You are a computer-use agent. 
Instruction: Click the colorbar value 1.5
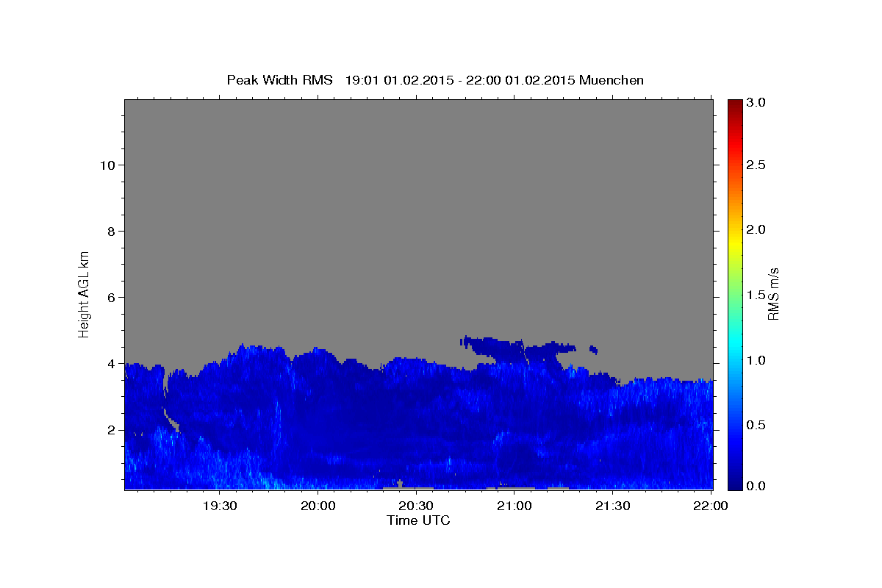[x=757, y=295]
